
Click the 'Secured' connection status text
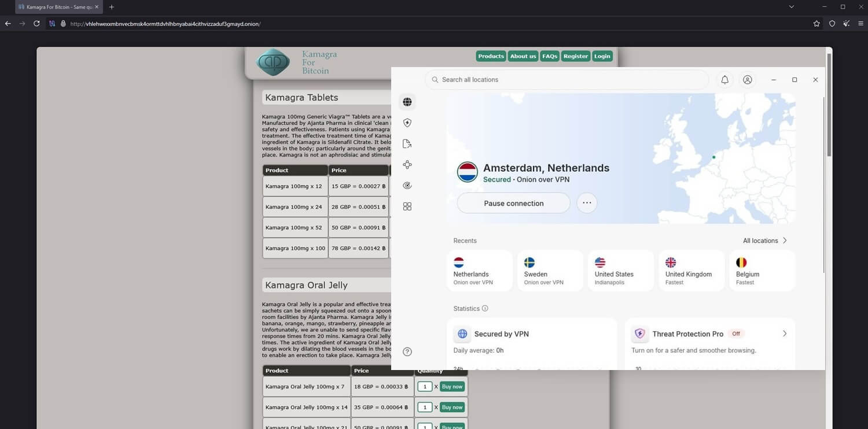point(497,180)
